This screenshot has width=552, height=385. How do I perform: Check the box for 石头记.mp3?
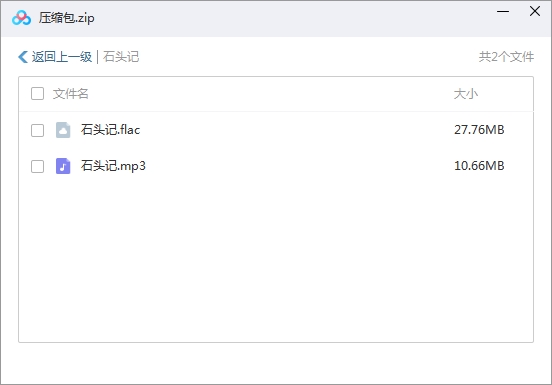pyautogui.click(x=37, y=166)
